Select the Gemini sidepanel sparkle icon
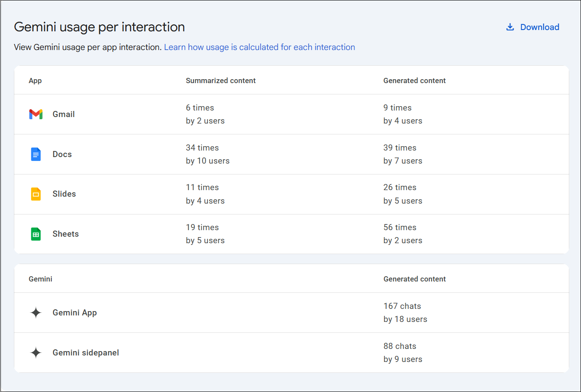Image resolution: width=581 pixels, height=392 pixels. click(x=35, y=352)
